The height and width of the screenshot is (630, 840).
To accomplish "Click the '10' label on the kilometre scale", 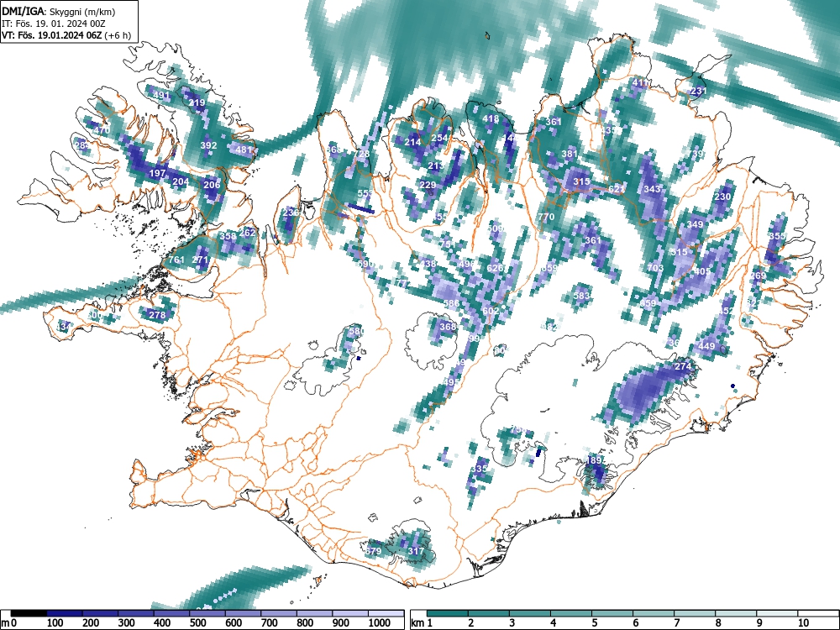I will [802, 623].
